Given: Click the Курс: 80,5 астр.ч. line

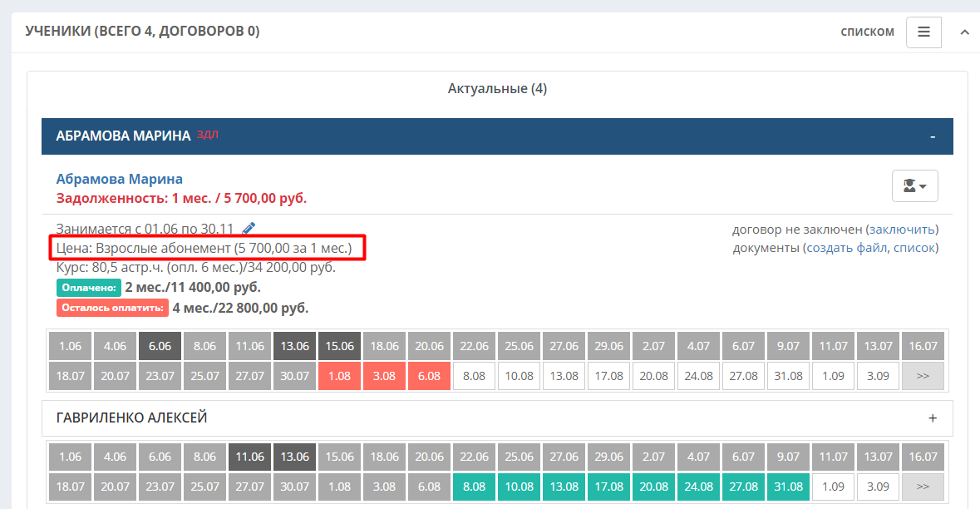Looking at the screenshot, I should click(195, 268).
